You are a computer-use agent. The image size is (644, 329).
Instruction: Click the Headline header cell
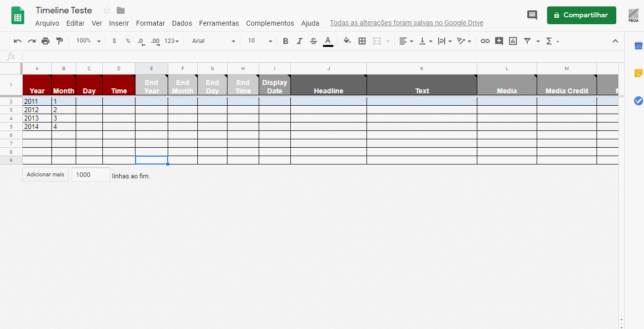pyautogui.click(x=328, y=85)
